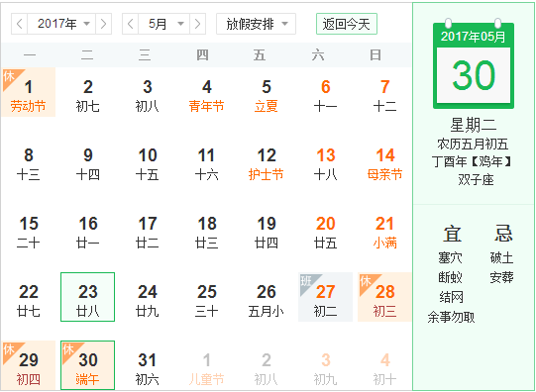Click 余事勿取 text

(x=451, y=317)
